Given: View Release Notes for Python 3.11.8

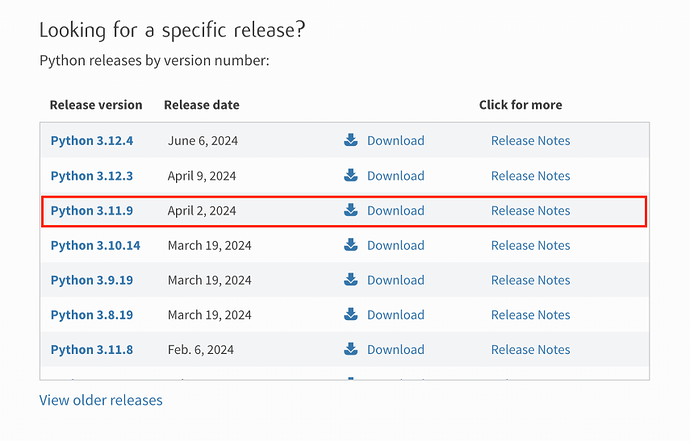Looking at the screenshot, I should (530, 349).
